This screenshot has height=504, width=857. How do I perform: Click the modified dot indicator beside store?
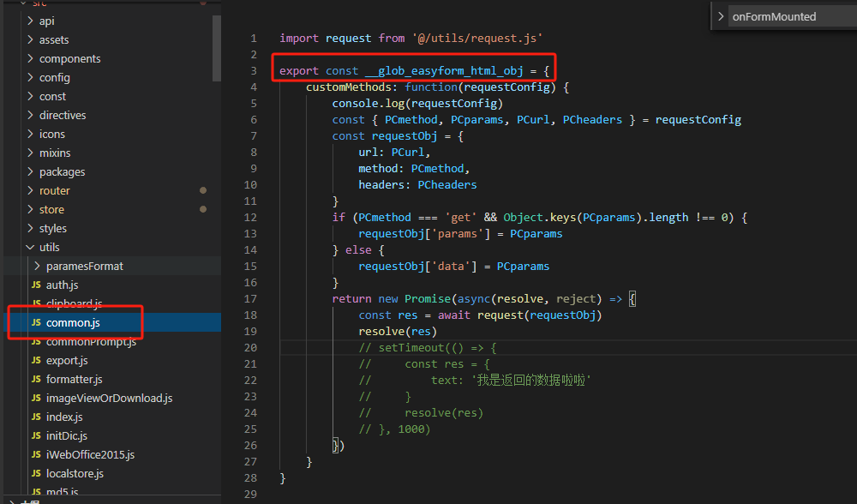203,209
